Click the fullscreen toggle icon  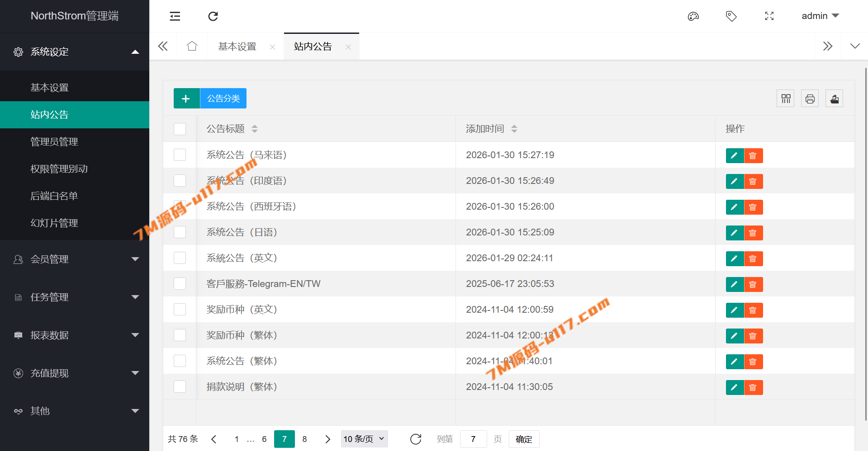(x=769, y=16)
